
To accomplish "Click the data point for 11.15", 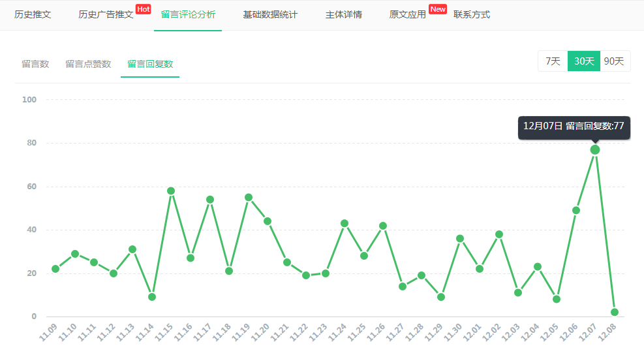I will 171,191.
